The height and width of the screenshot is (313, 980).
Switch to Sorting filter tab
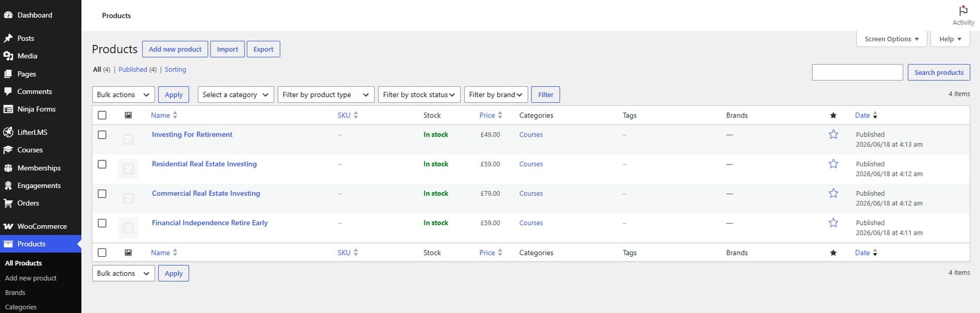175,69
